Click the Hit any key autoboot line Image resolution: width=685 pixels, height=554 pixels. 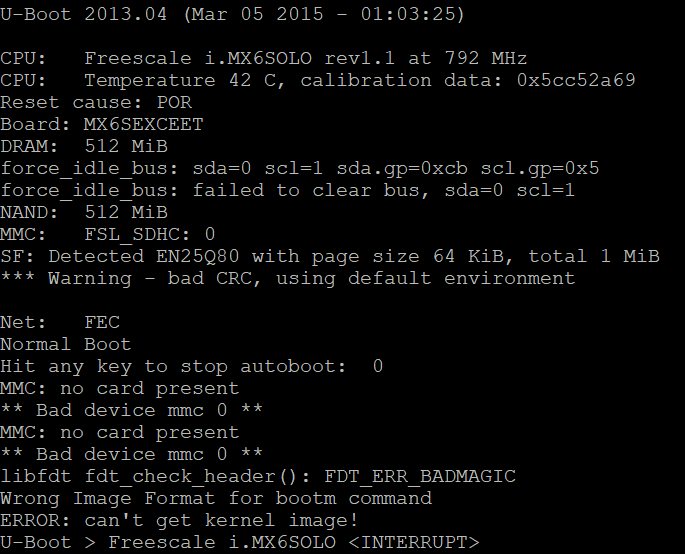pos(192,367)
